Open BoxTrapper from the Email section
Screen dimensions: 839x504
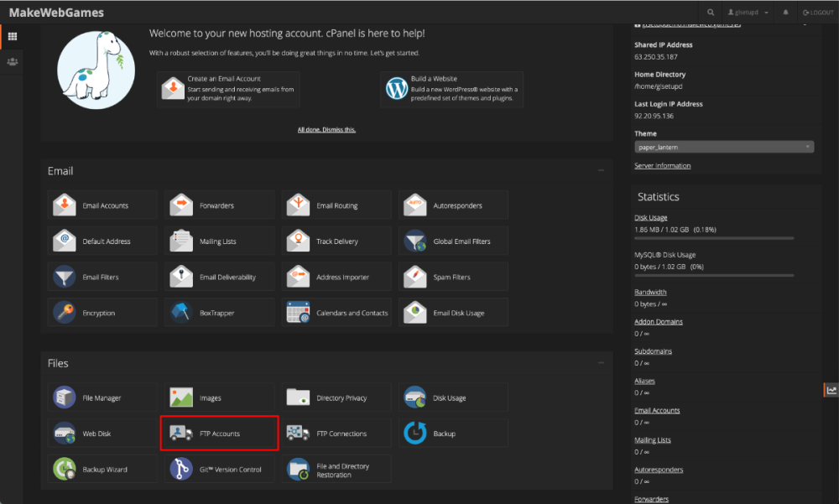click(219, 312)
